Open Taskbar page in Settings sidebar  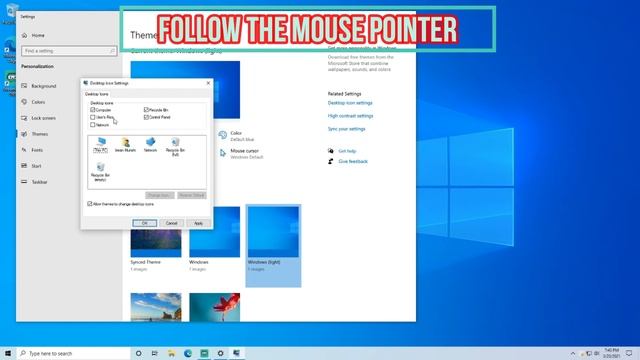tap(34, 182)
